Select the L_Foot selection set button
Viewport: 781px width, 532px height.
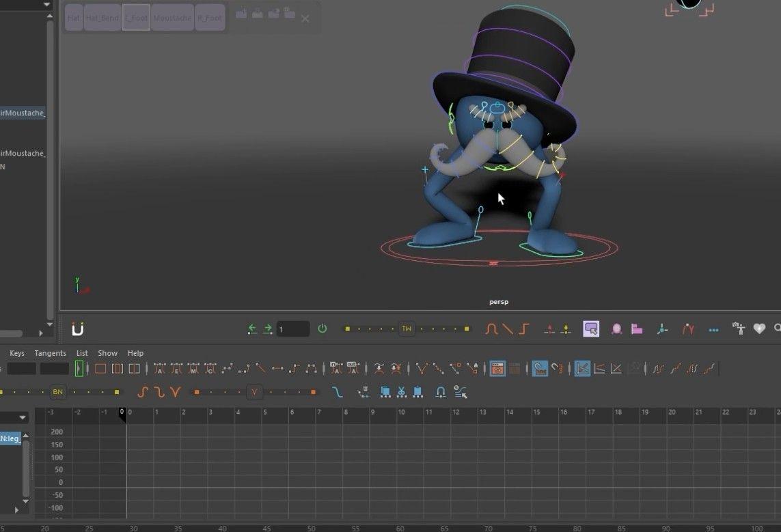[136, 18]
